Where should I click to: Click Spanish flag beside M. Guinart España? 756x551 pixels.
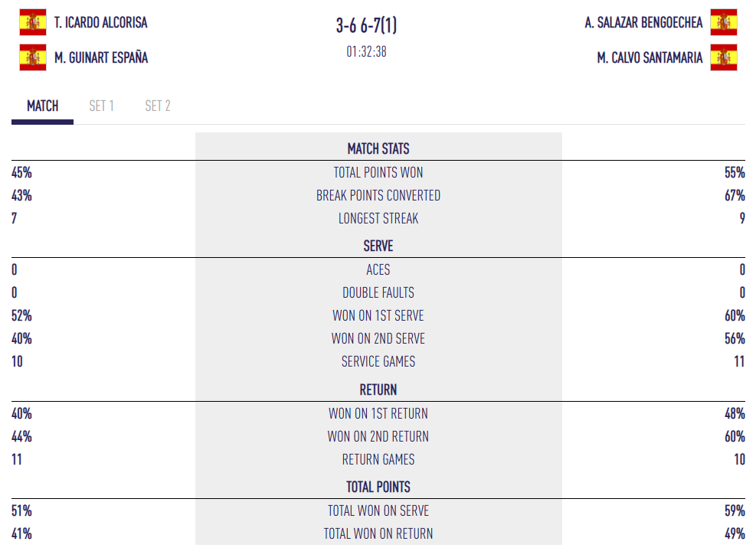[x=32, y=57]
